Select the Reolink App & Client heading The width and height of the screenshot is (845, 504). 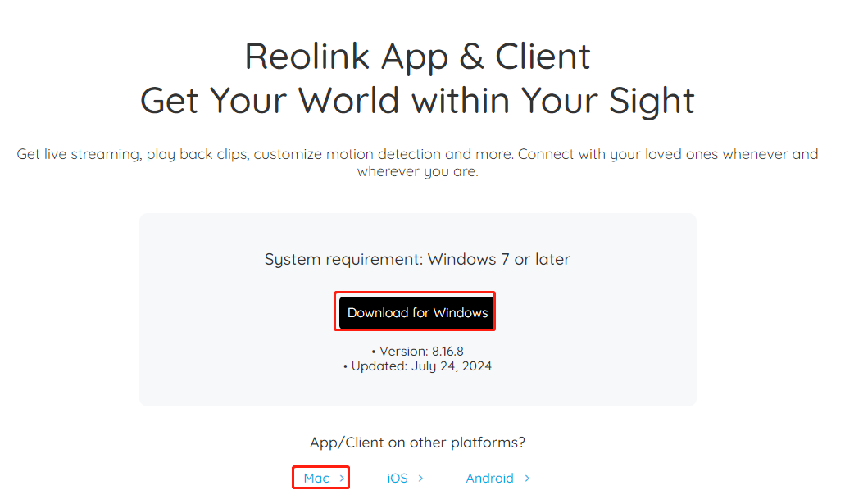pos(416,57)
